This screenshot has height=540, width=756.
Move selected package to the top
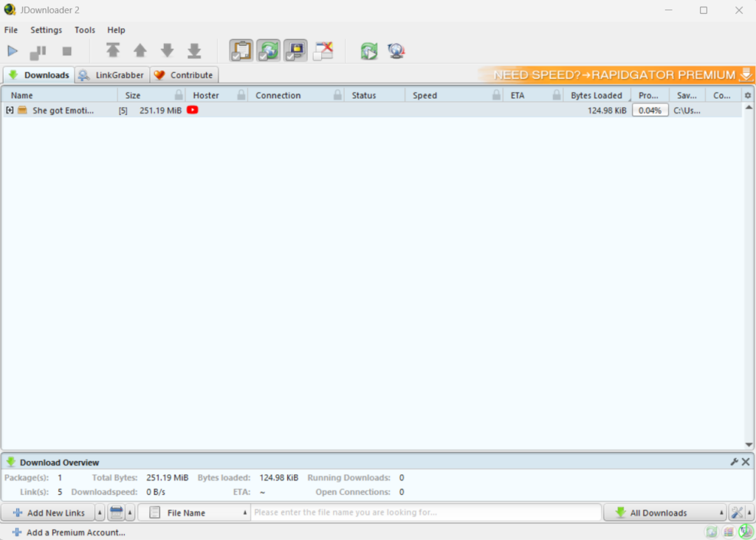point(113,51)
